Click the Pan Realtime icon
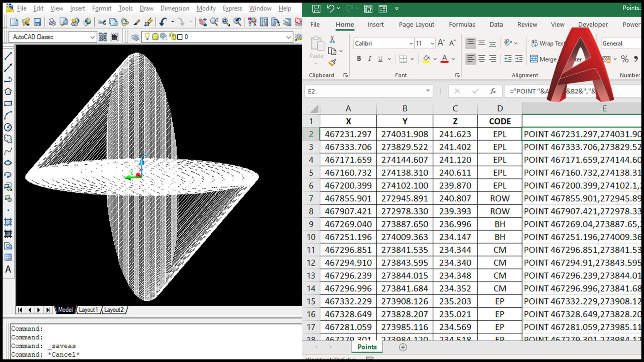Image resolution: width=644 pixels, height=362 pixels. [203, 22]
